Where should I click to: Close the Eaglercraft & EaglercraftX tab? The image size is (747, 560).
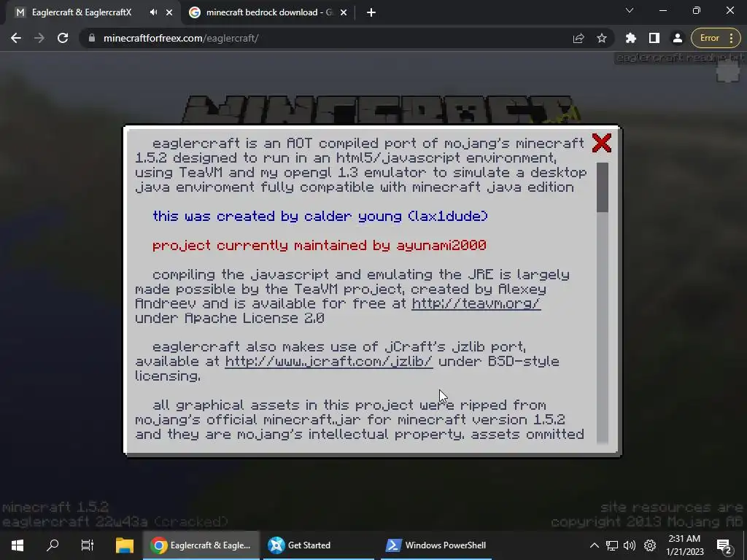click(x=169, y=12)
